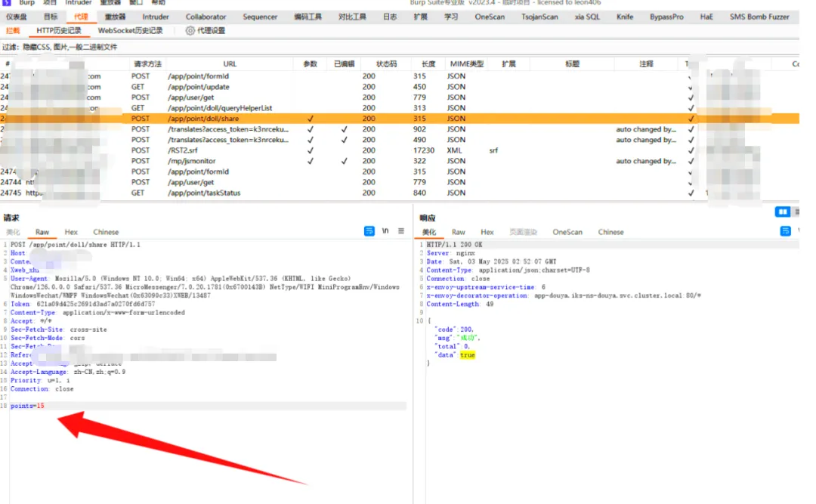
Task: Open the 编码工具 decoder tab
Action: (308, 17)
